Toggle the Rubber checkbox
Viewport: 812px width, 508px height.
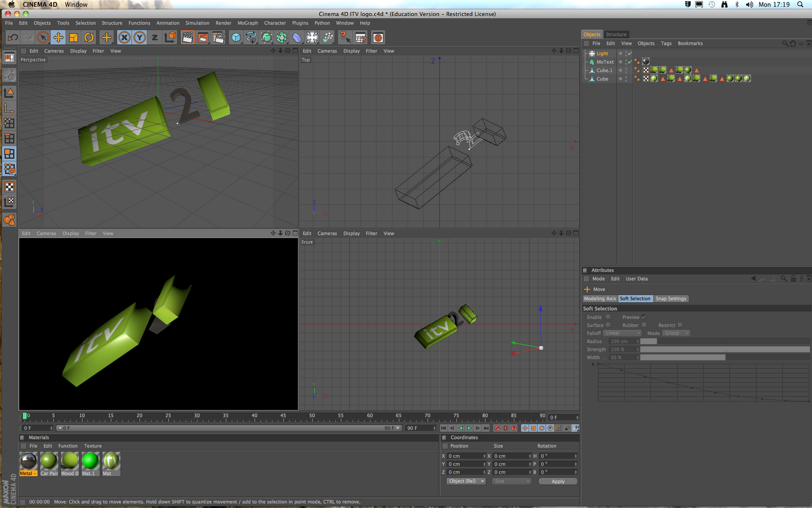(644, 325)
